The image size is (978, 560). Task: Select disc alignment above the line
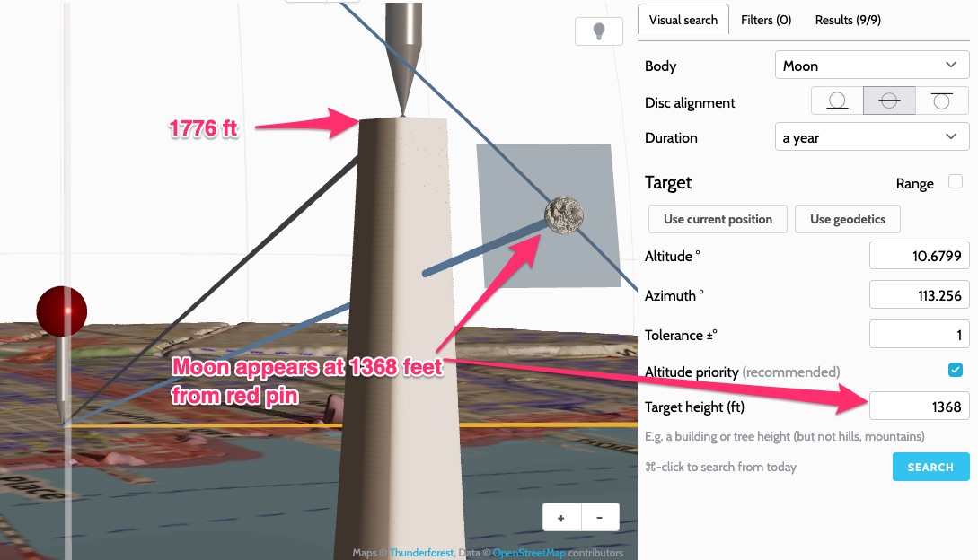[837, 101]
